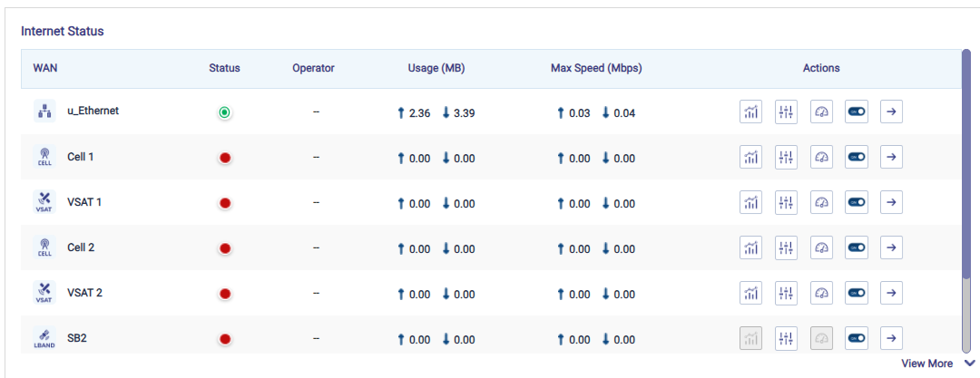Run speed test for u_Ethernet

[x=821, y=112]
